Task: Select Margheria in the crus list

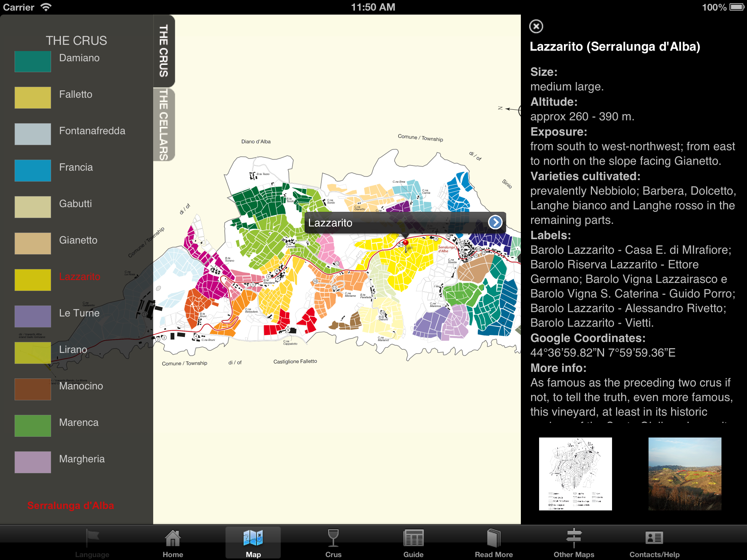Action: [82, 459]
